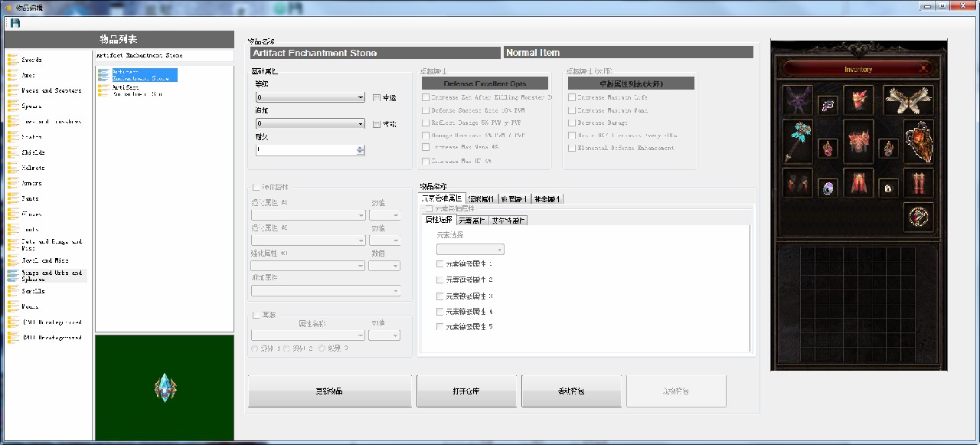The height and width of the screenshot is (445, 980).
Task: Click the folder icon beside Swords
Action: point(13,59)
